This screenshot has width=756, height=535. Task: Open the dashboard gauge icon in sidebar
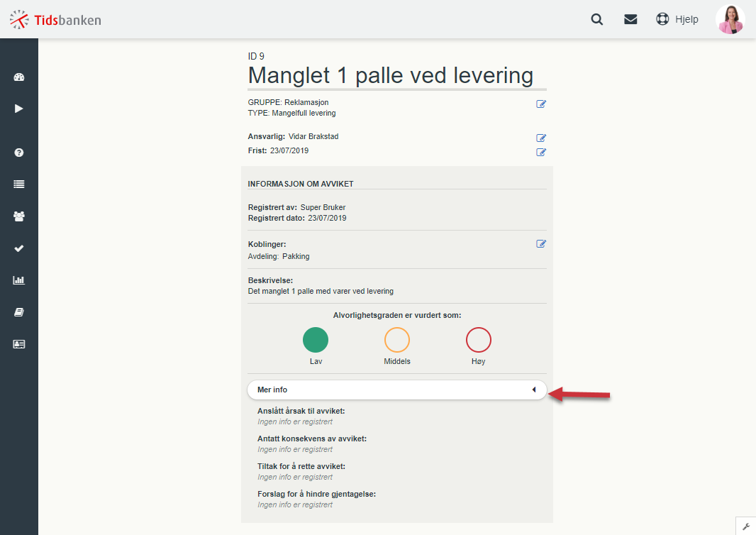point(19,77)
